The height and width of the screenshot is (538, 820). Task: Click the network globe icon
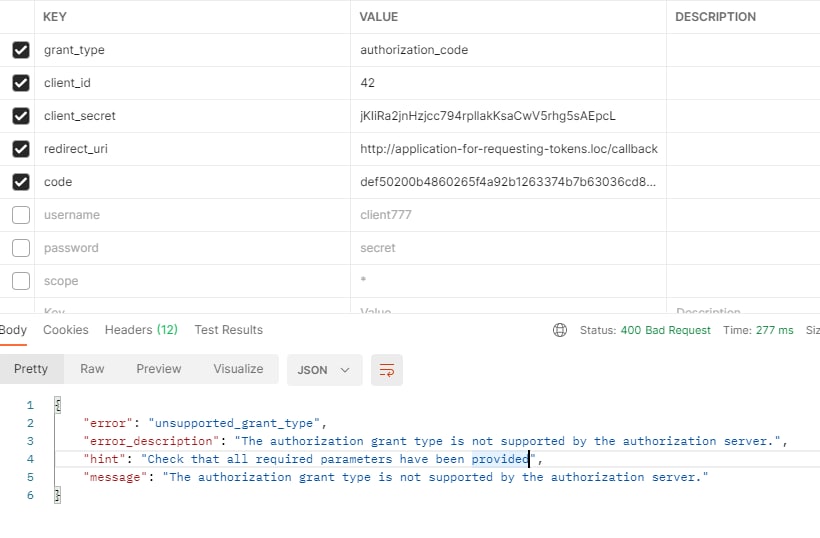coord(560,330)
